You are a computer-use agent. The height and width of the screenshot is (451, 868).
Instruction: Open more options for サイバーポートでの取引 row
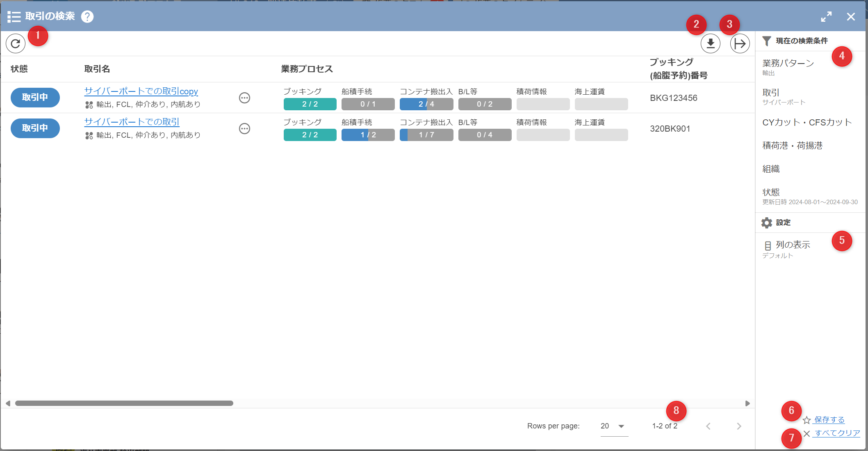tap(244, 129)
